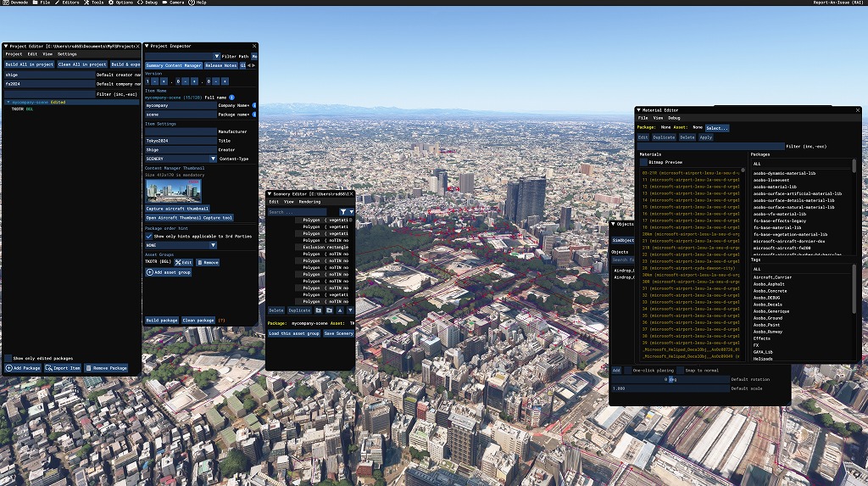
Task: Collapse the Material Editor window with its title triangle
Action: pos(638,110)
